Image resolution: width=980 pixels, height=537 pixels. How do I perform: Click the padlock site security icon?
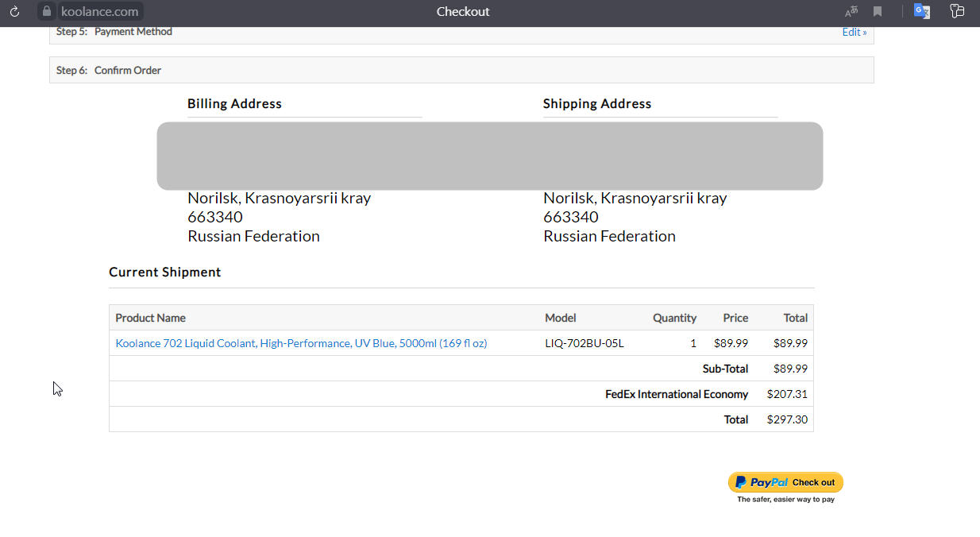pos(47,12)
